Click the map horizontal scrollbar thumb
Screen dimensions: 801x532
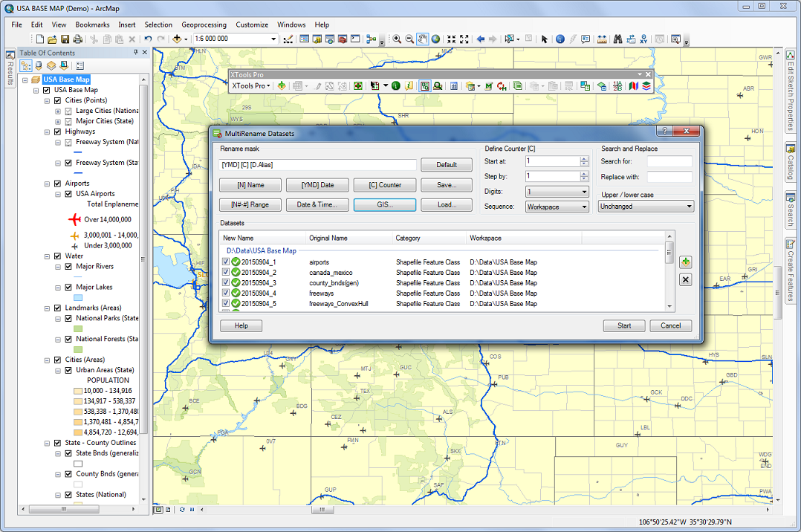pyautogui.click(x=322, y=510)
